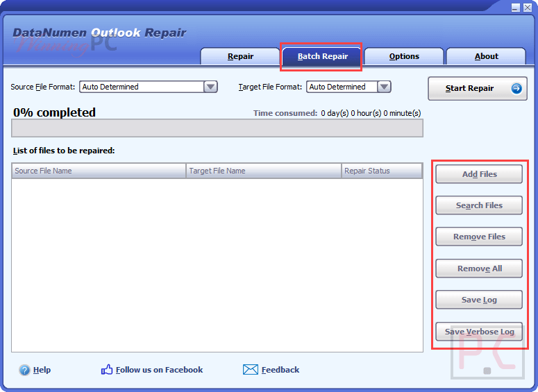Open the Follow us on Facebook link
The image size is (538, 392).
tap(159, 370)
